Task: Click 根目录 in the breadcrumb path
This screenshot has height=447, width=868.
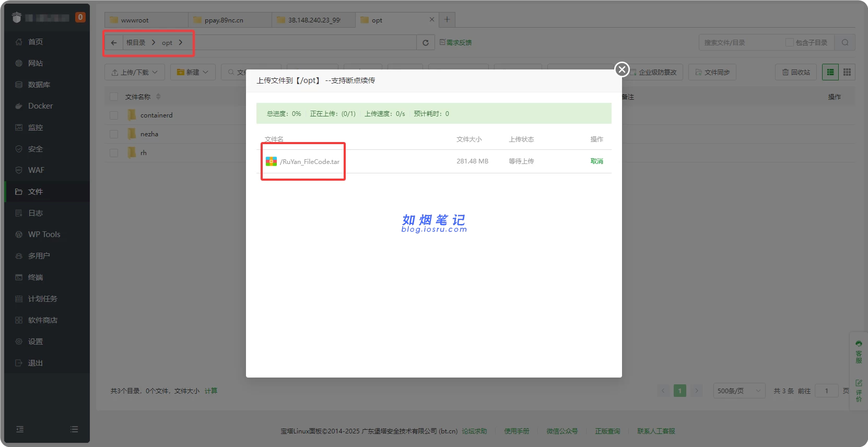Action: pyautogui.click(x=136, y=43)
